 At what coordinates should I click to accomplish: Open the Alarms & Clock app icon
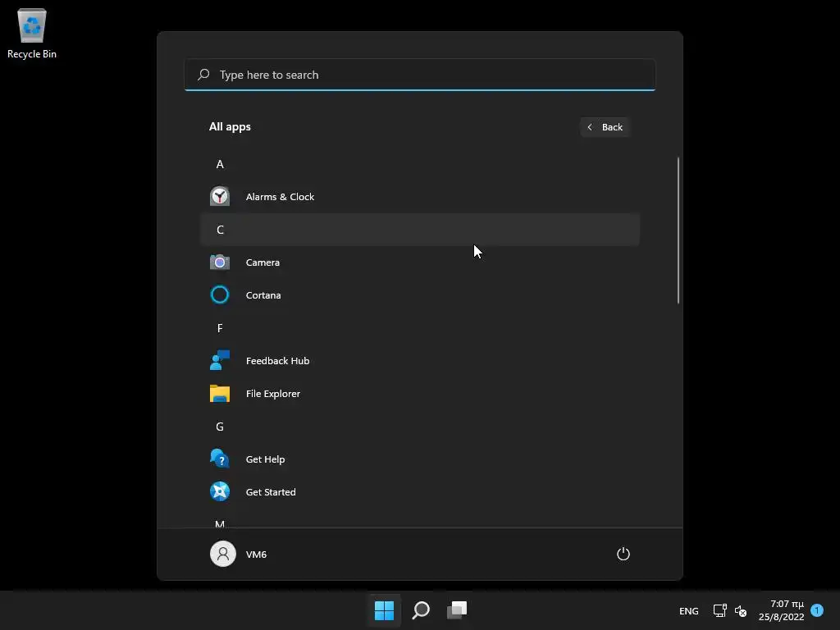click(x=220, y=197)
